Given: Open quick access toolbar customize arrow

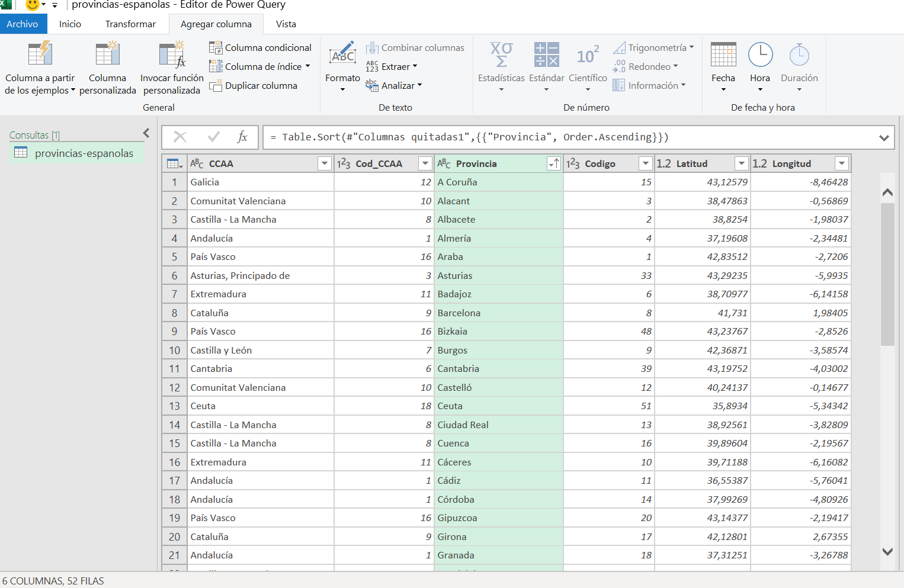Looking at the screenshot, I should point(55,5).
